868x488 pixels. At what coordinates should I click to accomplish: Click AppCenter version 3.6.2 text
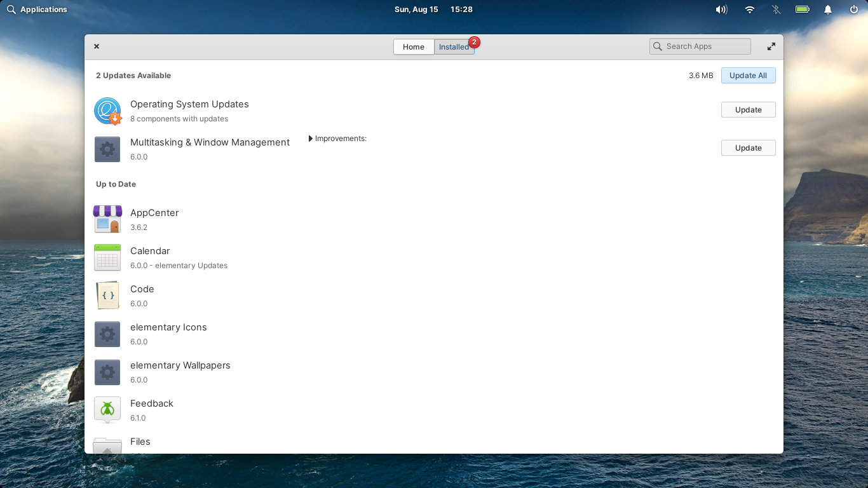click(139, 227)
